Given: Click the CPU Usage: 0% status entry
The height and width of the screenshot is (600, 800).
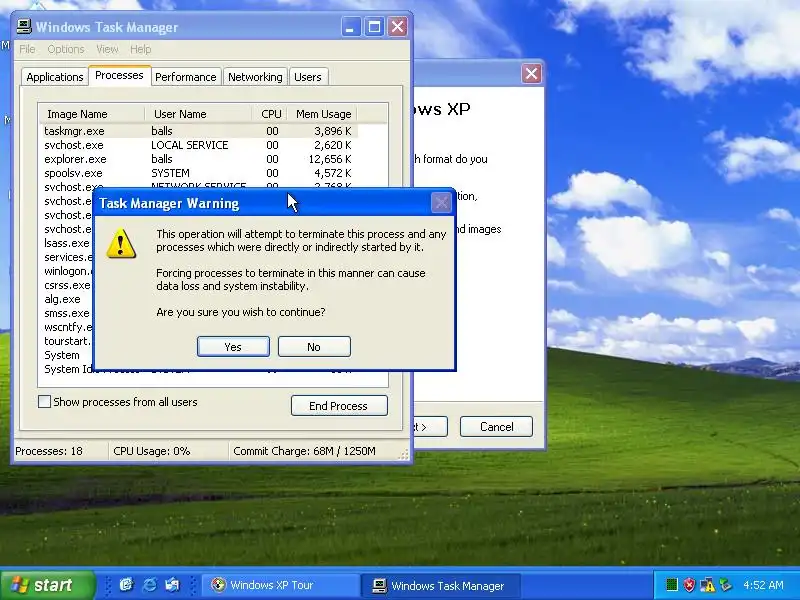Looking at the screenshot, I should click(x=152, y=451).
